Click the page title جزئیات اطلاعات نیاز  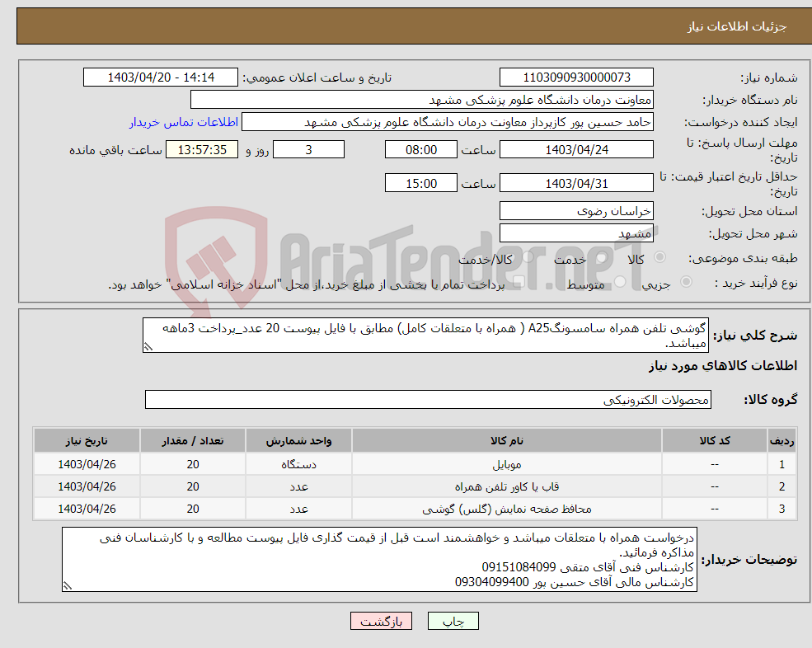pos(736,26)
